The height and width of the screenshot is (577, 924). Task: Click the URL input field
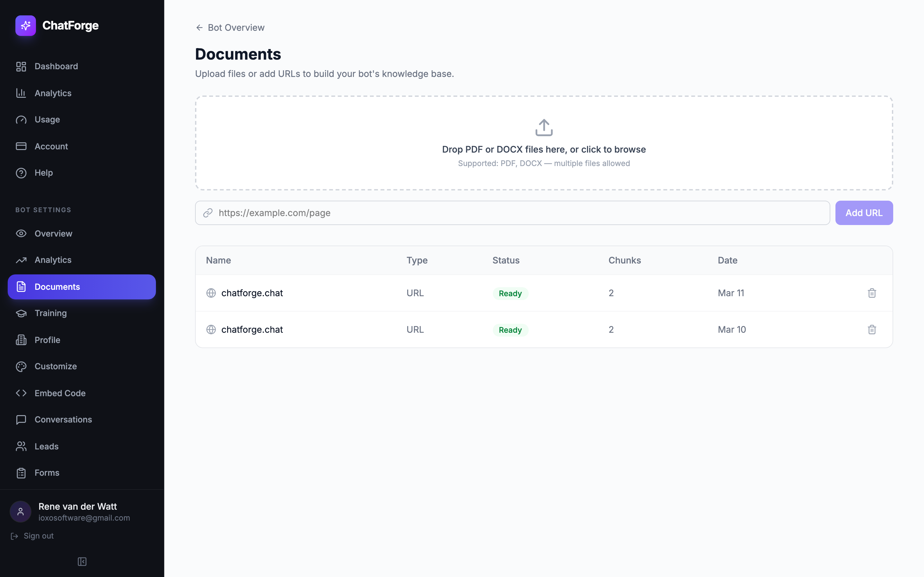click(458, 213)
